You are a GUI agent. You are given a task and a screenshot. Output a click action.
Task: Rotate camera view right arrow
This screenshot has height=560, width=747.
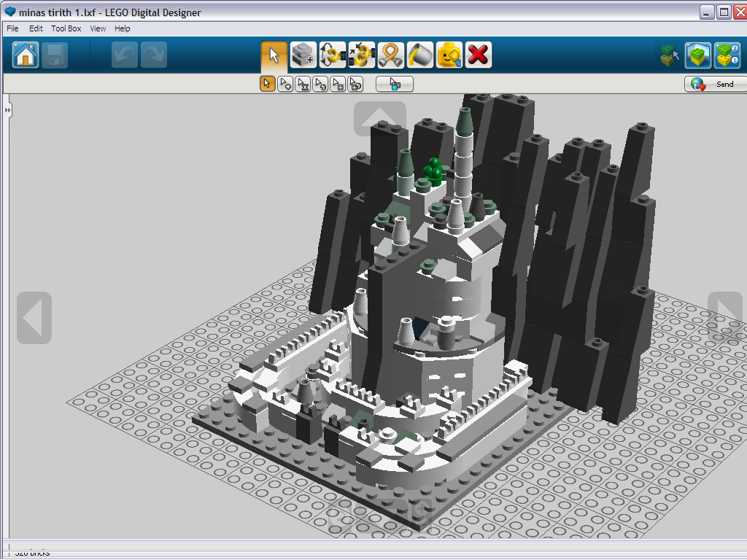point(724,318)
